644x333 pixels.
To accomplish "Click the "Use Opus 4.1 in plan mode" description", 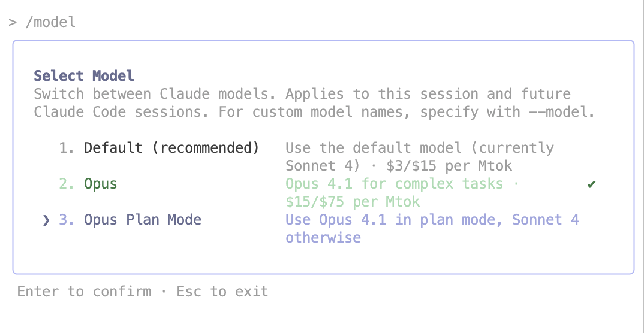I will pos(394,220).
